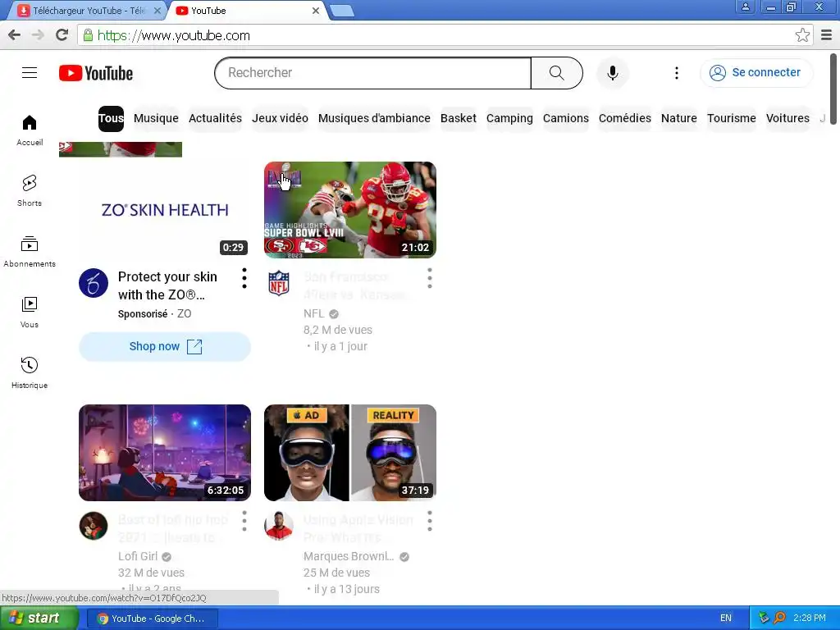Reload the page with refresh icon

coord(62,35)
